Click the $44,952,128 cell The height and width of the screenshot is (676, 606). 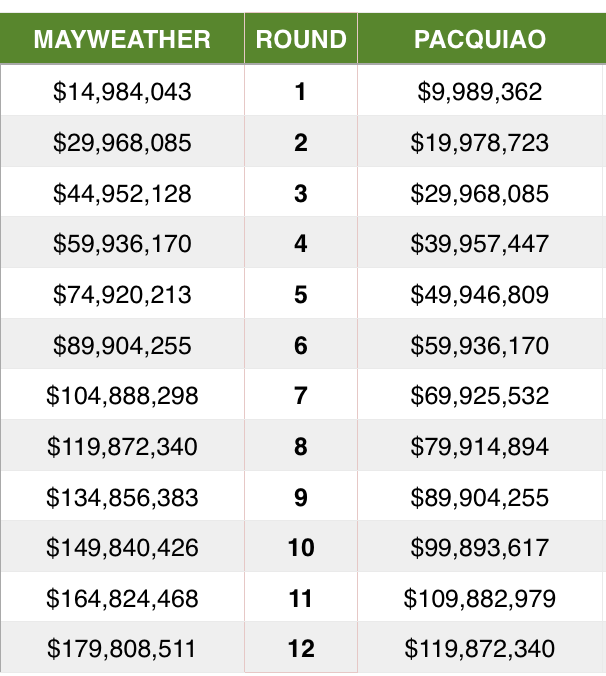[122, 193]
